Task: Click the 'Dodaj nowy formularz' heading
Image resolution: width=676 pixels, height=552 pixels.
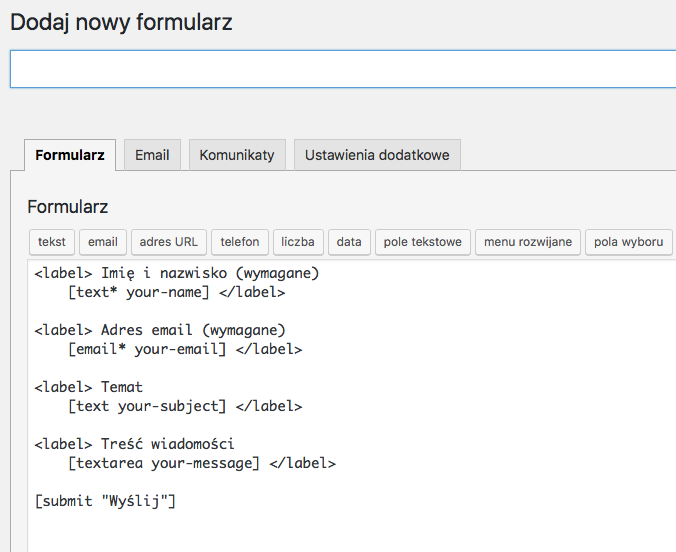Action: [x=121, y=22]
